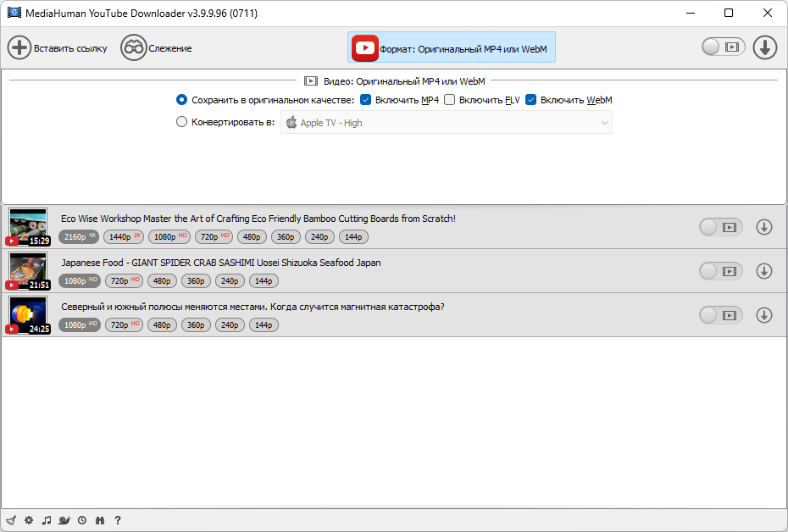This screenshot has width=788, height=532.
Task: Select 1080p HD quality for Eco Wise video
Action: (169, 236)
